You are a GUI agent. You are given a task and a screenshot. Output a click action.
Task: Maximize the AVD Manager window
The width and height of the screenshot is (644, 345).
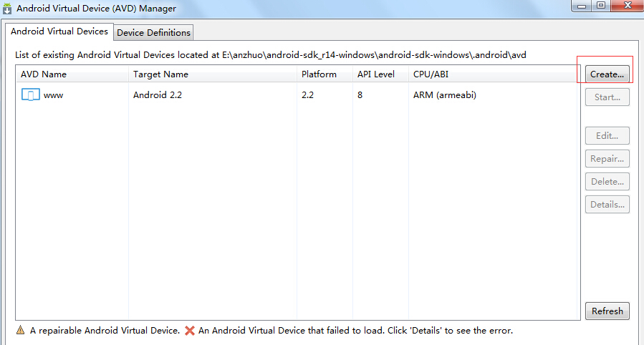[x=601, y=5]
